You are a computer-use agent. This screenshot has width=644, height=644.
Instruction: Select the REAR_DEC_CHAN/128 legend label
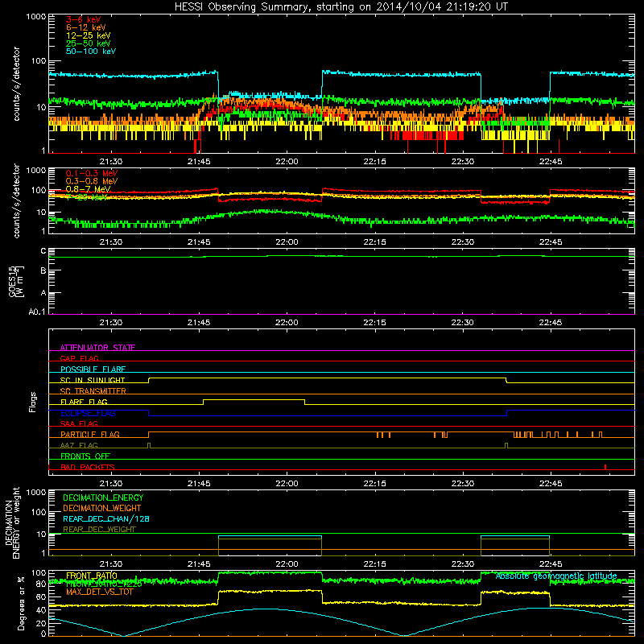106,519
